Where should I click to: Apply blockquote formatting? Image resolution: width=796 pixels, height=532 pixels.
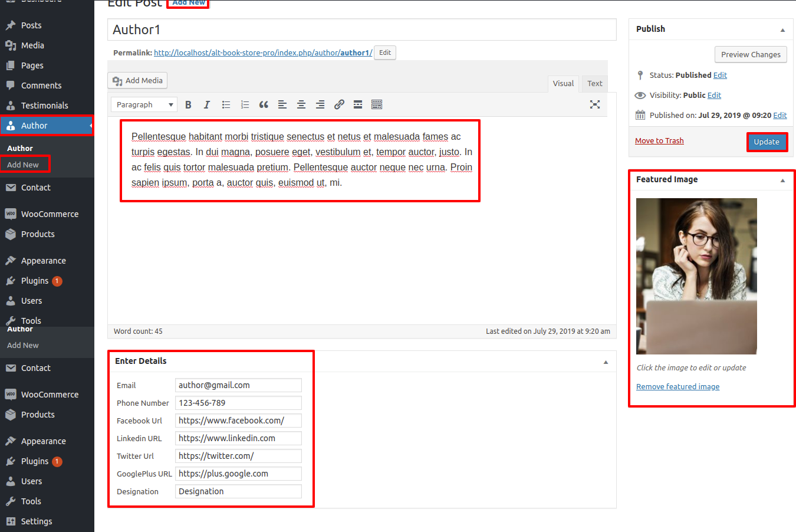tap(264, 104)
